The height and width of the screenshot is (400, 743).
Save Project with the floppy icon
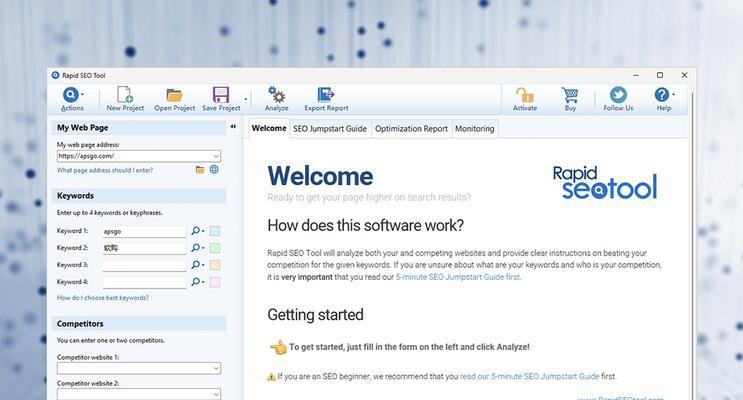click(x=221, y=95)
